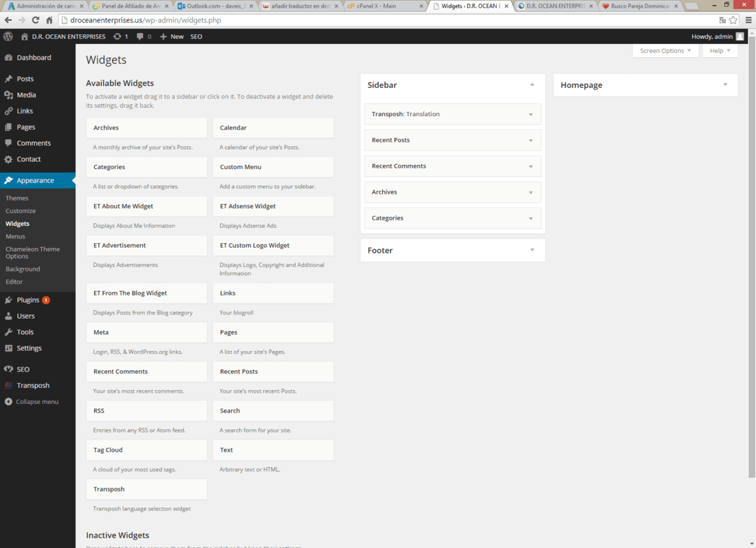Screen dimensions: 756x548
Task: Open the Editor submenu item
Action: pyautogui.click(x=14, y=282)
